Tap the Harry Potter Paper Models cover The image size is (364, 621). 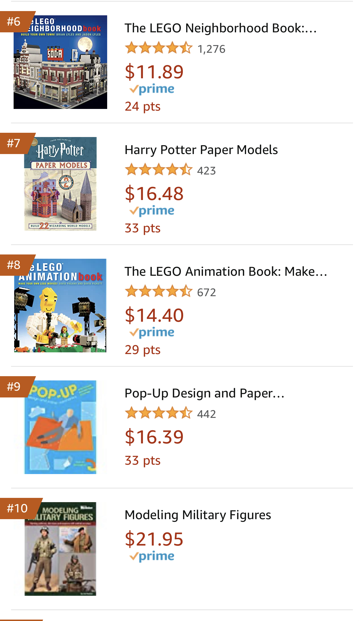coord(60,184)
